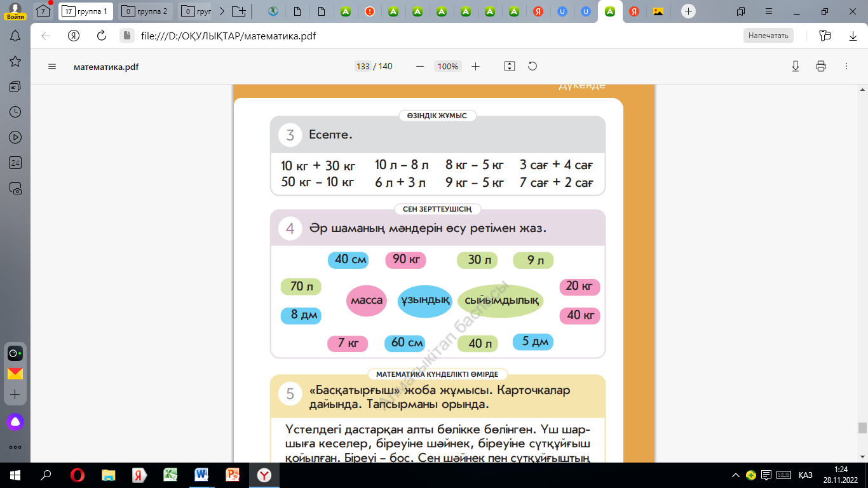Open the notifications bell in the sidebar
868x488 pixels.
pos(15,36)
